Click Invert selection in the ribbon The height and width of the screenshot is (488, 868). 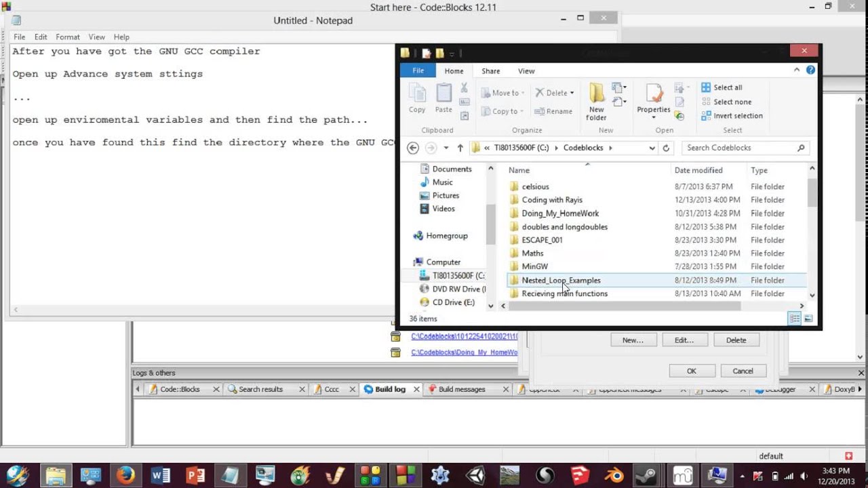pyautogui.click(x=732, y=116)
